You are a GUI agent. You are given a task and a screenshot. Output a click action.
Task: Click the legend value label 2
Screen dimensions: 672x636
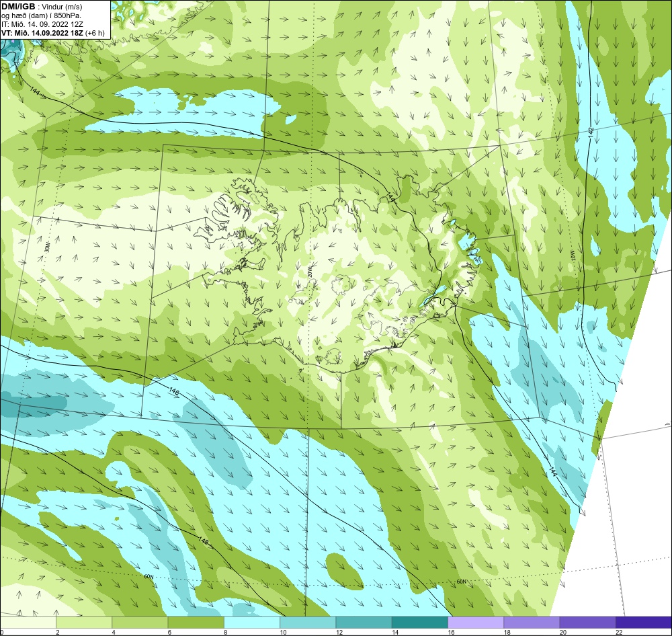point(58,632)
